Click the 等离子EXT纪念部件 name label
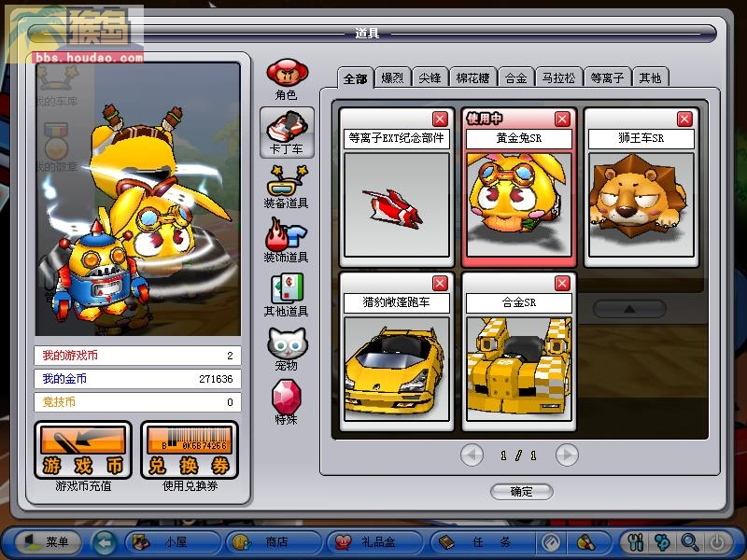The width and height of the screenshot is (747, 560). (x=397, y=138)
